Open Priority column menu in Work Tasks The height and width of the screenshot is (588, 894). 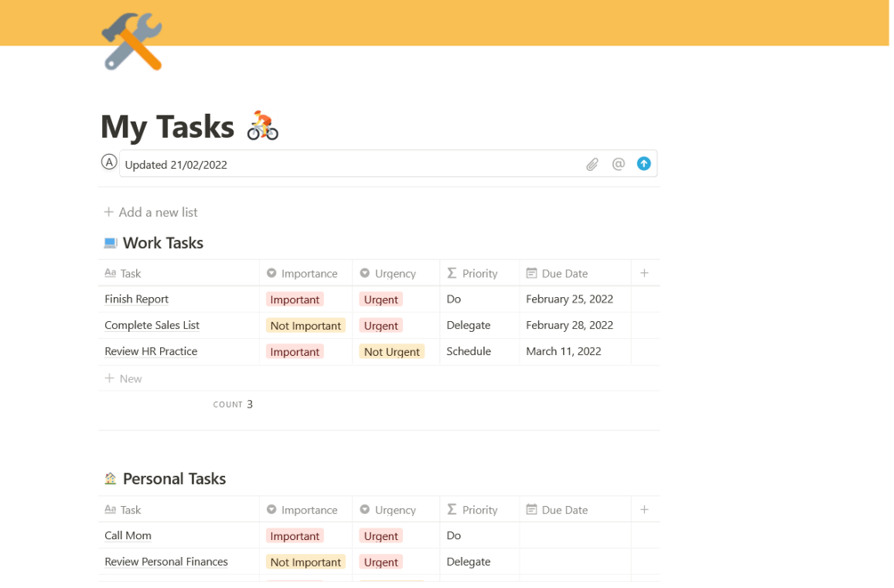[479, 273]
